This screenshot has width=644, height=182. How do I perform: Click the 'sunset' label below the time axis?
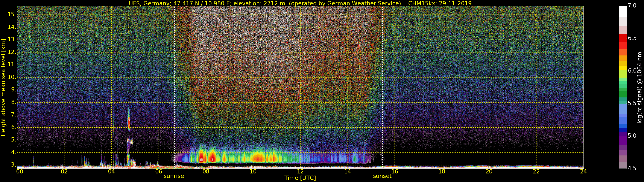(x=382, y=176)
